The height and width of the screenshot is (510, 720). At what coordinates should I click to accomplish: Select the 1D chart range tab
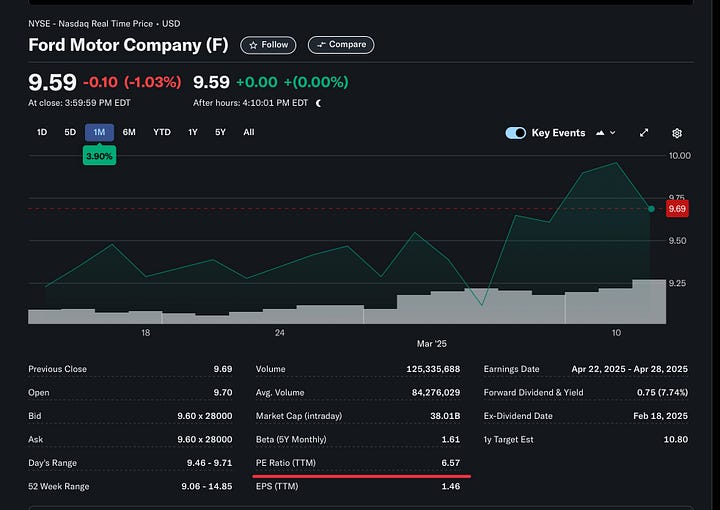point(42,132)
